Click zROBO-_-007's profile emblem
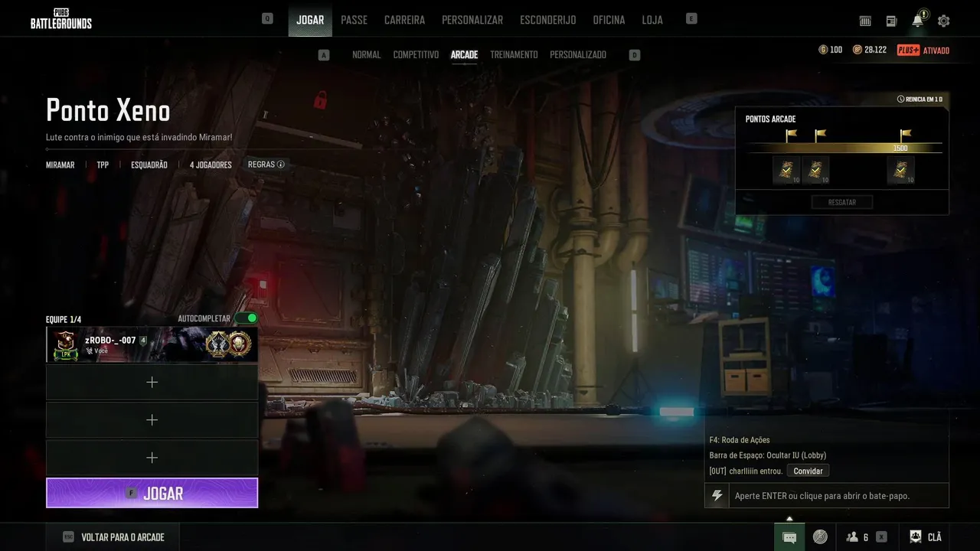Viewport: 980px width, 551px height. 66,345
